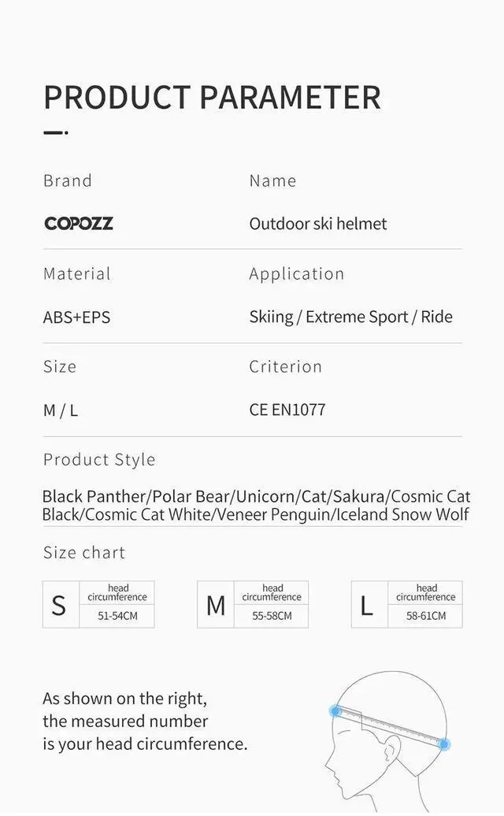Select the 58-61CM head circumference cell
Image resolution: width=504 pixels, height=816 pixels.
click(426, 616)
